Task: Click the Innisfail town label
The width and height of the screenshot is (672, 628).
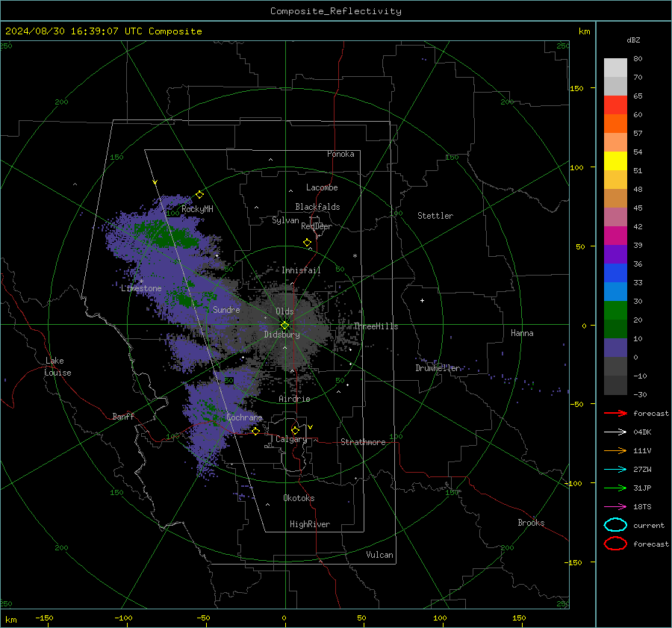Action: click(301, 270)
